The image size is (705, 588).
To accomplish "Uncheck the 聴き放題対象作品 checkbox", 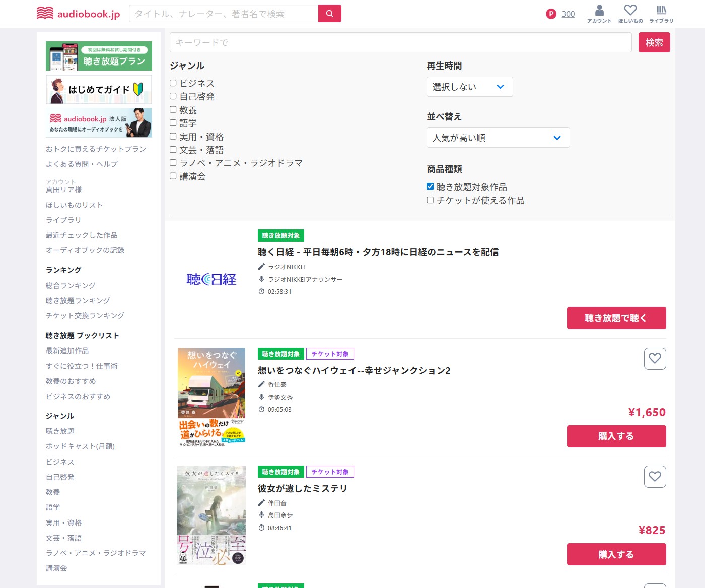I will tap(430, 187).
